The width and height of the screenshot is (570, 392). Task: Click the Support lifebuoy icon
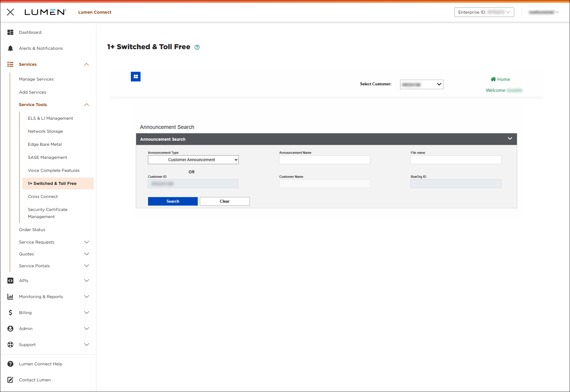coord(10,345)
